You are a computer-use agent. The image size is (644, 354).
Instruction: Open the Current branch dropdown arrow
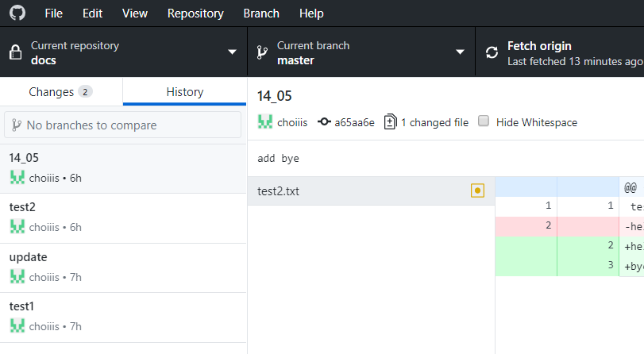[x=460, y=52]
